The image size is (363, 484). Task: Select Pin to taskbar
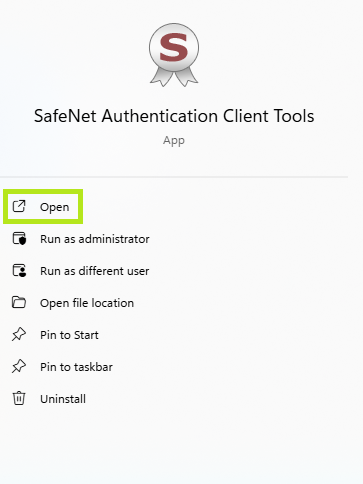click(x=76, y=367)
